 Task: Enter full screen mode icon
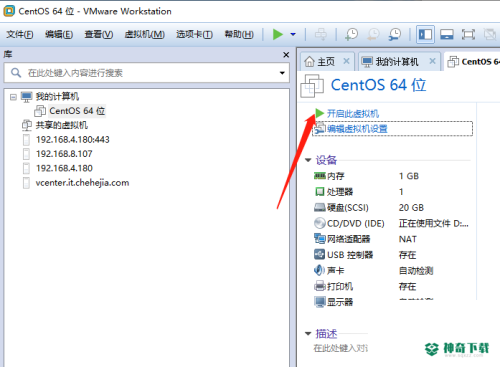point(468,34)
